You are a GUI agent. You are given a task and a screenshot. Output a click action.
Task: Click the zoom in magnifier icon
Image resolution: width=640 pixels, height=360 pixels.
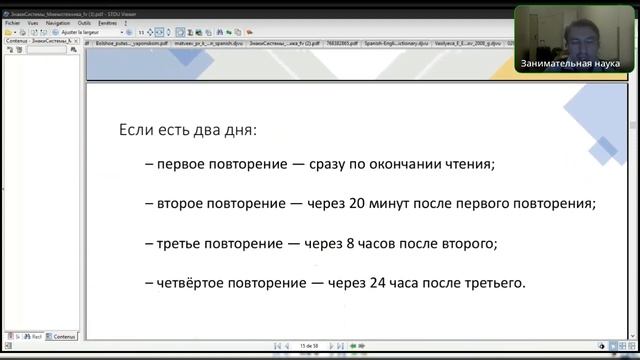point(129,32)
